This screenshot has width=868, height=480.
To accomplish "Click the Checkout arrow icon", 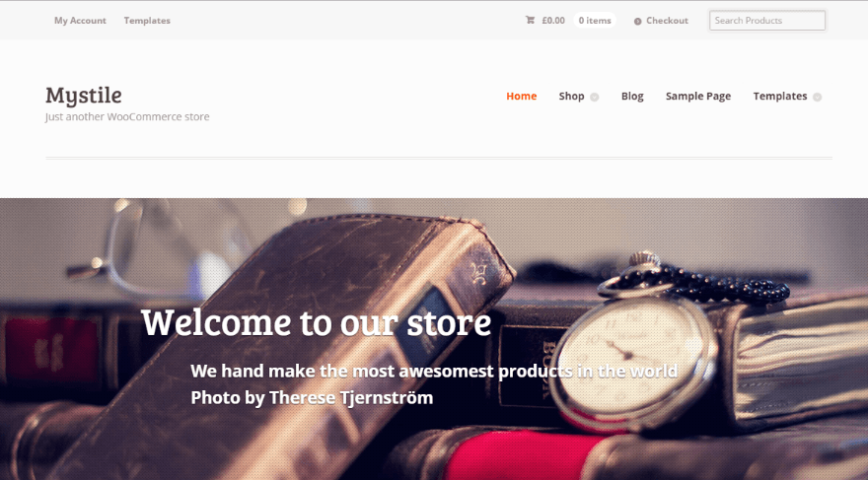I will (638, 21).
